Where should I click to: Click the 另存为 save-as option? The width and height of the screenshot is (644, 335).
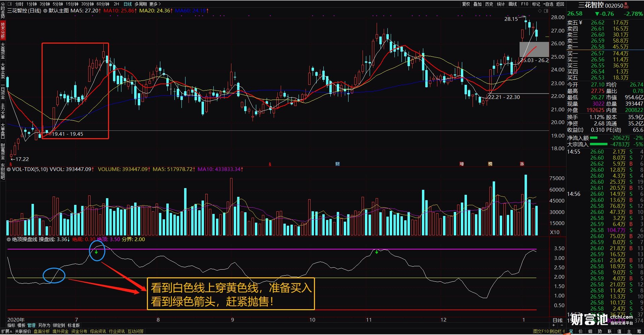coord(44,325)
